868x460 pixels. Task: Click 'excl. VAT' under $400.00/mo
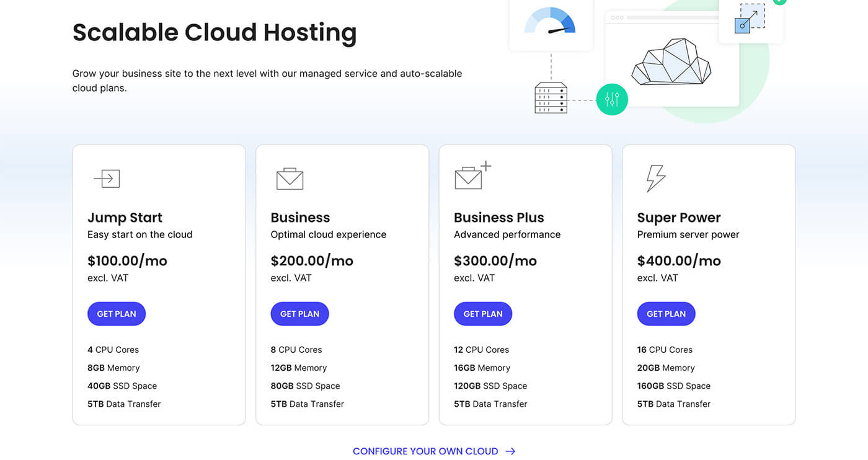click(x=658, y=278)
